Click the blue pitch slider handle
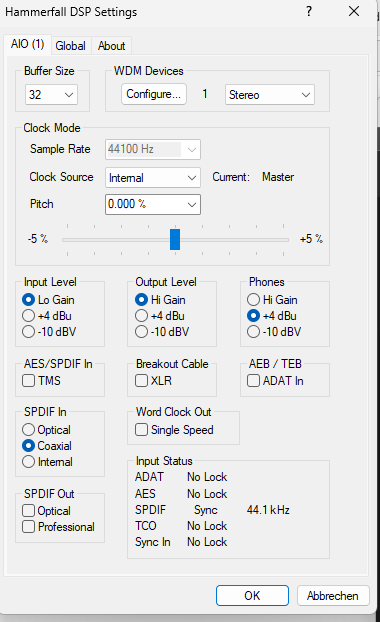The width and height of the screenshot is (380, 622). tap(175, 239)
